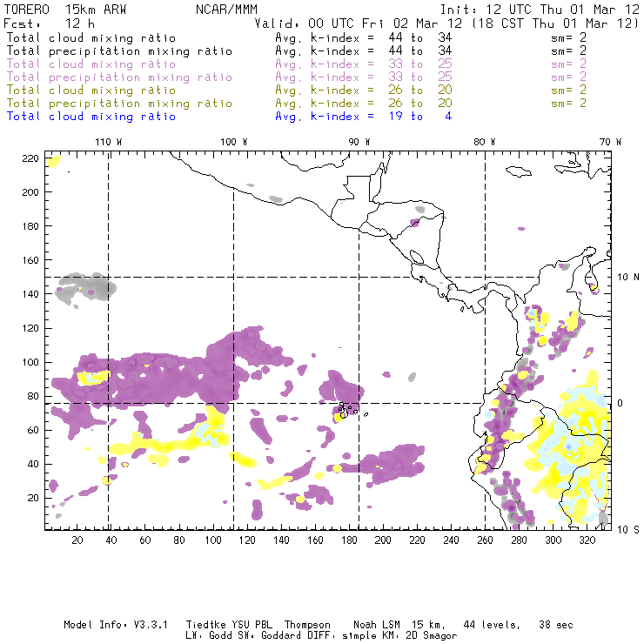The width and height of the screenshot is (644, 644).
Task: Click the y-axis tick label "160"
Action: point(30,260)
